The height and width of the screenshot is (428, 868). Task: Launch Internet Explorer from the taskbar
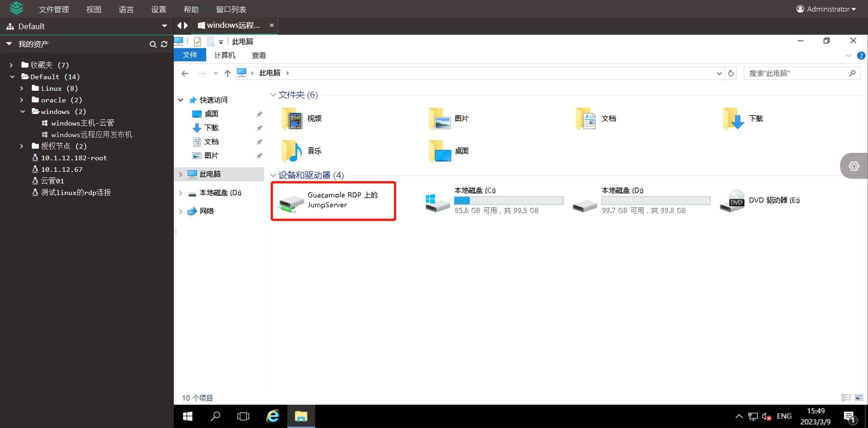point(272,416)
